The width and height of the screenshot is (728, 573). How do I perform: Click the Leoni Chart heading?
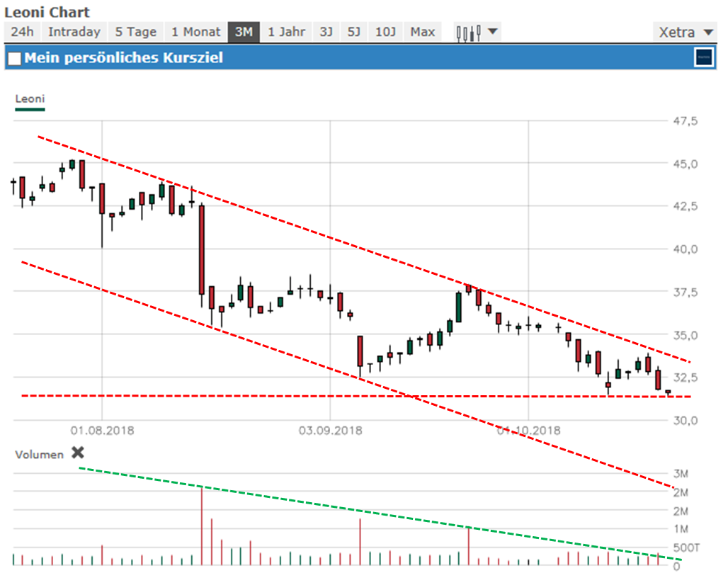pyautogui.click(x=47, y=13)
